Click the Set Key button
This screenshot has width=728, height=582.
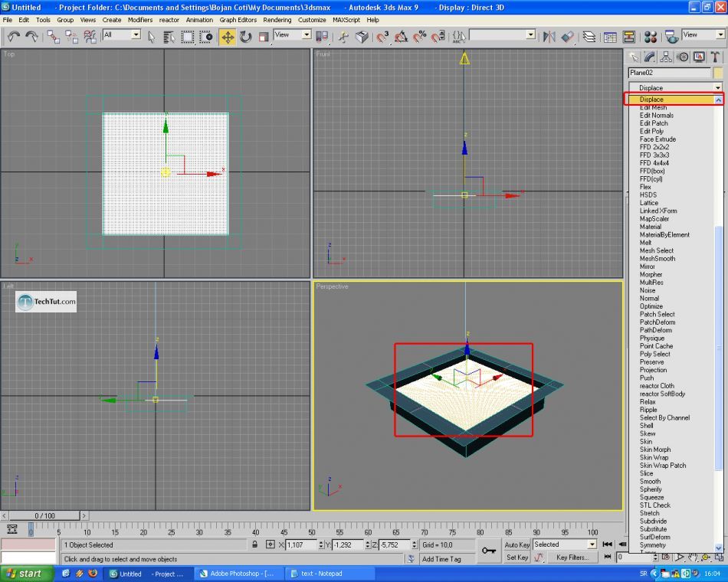pos(517,557)
